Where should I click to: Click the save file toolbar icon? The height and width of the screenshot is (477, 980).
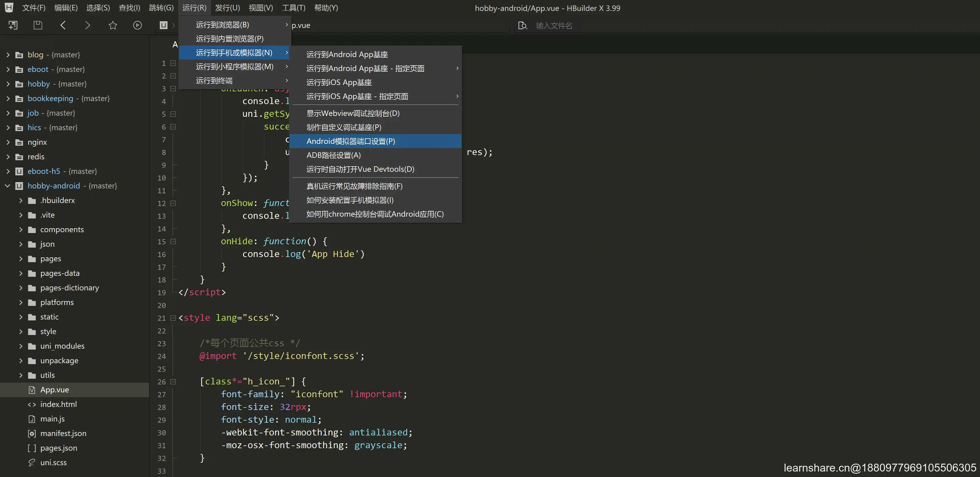(x=38, y=25)
